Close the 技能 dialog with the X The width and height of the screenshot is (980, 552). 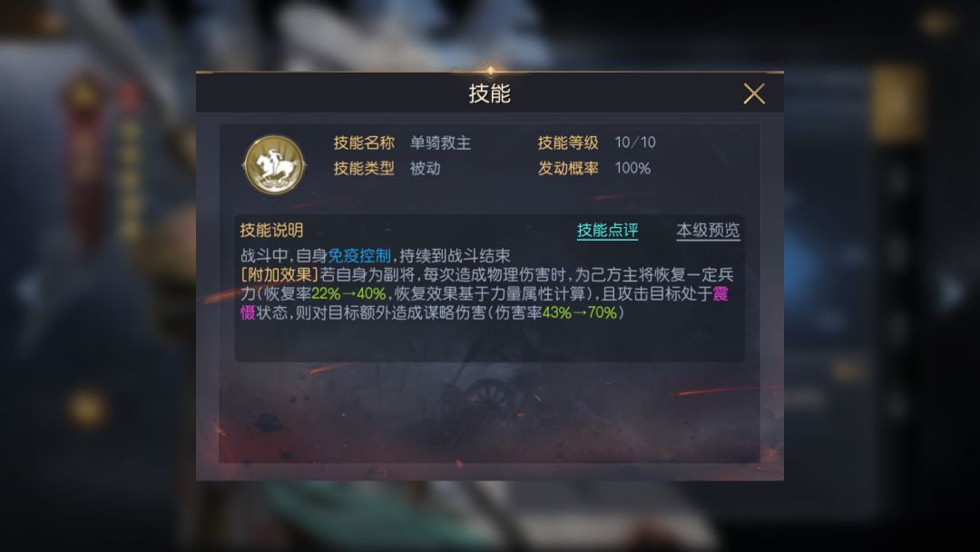coord(754,94)
